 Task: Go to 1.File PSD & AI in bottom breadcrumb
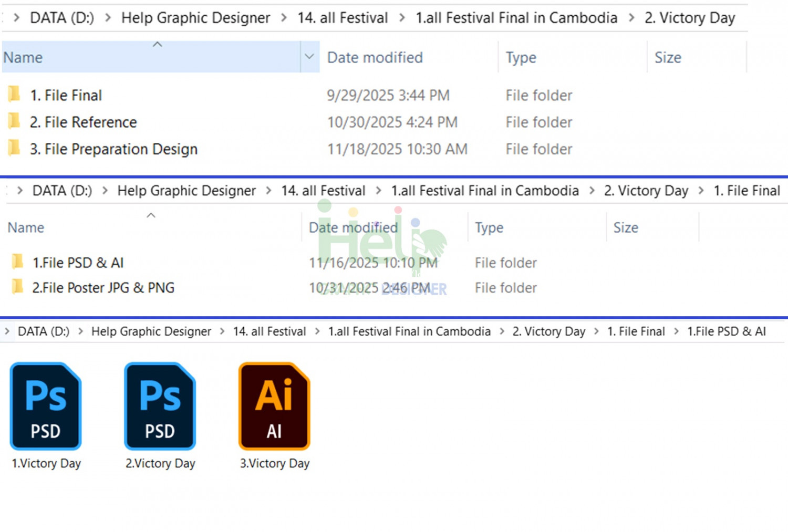(x=727, y=331)
